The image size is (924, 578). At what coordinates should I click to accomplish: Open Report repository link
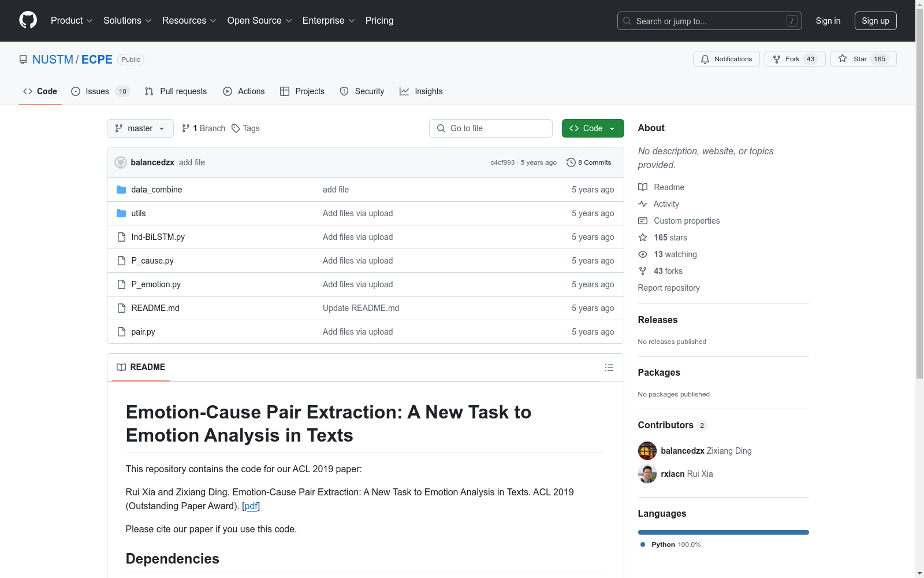pyautogui.click(x=669, y=288)
